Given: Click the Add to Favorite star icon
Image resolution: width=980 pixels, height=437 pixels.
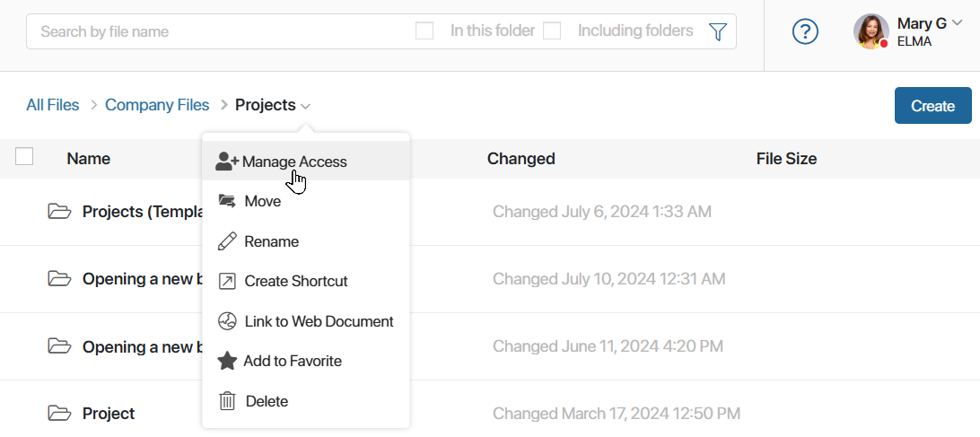Looking at the screenshot, I should point(227,361).
